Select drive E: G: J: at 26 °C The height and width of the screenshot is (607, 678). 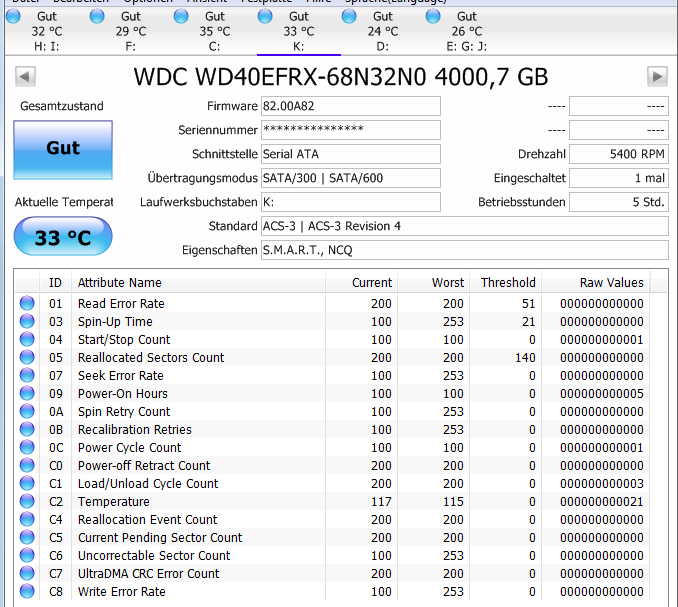click(466, 32)
